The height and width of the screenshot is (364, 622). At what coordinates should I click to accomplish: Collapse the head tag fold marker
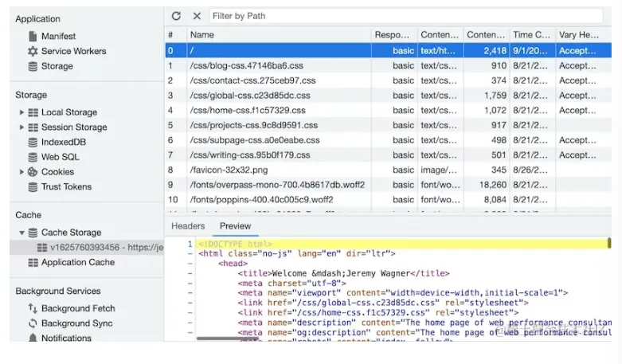[190, 264]
